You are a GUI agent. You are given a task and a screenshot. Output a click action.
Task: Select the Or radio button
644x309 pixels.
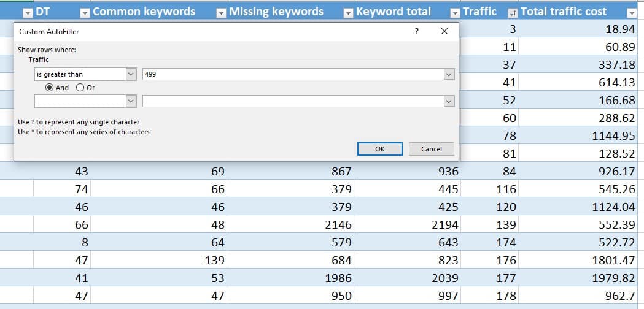pyautogui.click(x=85, y=88)
